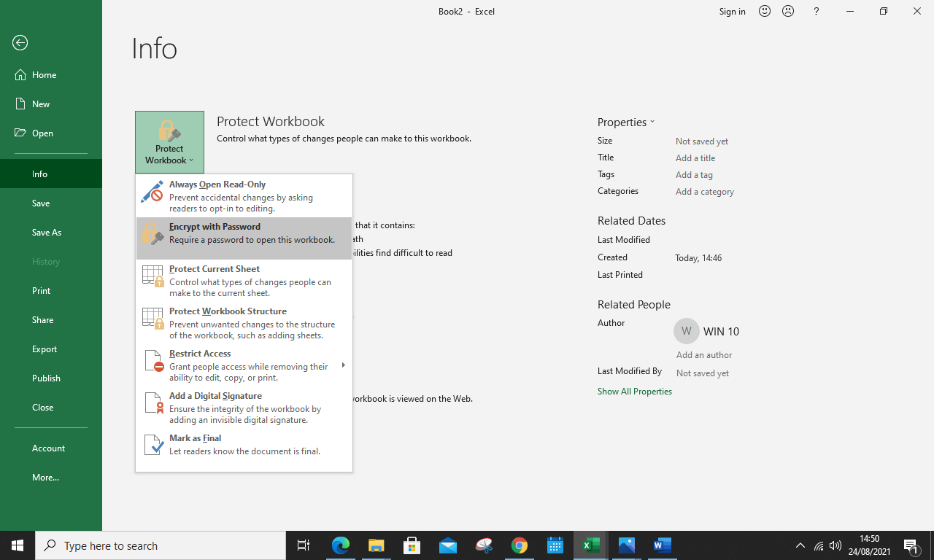
Task: Open Help via the question mark icon
Action: [x=816, y=12]
